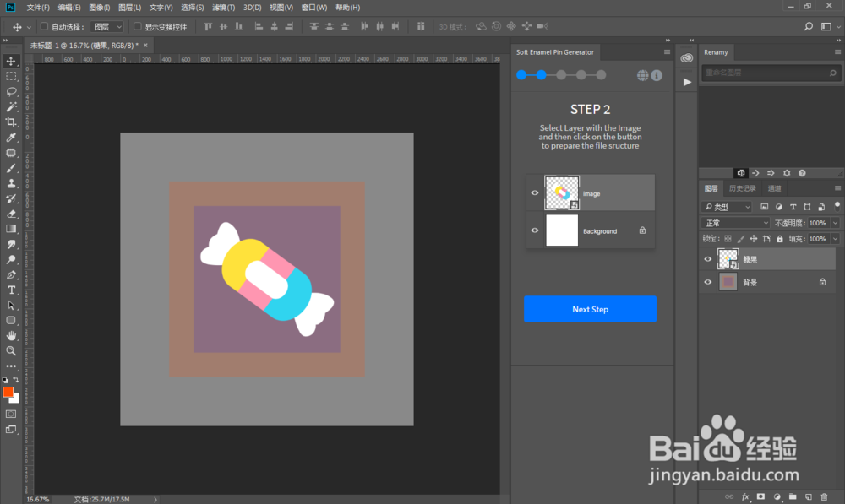Viewport: 845px width, 504px height.
Task: Select the Image layer thumbnail in plugin
Action: 562,192
